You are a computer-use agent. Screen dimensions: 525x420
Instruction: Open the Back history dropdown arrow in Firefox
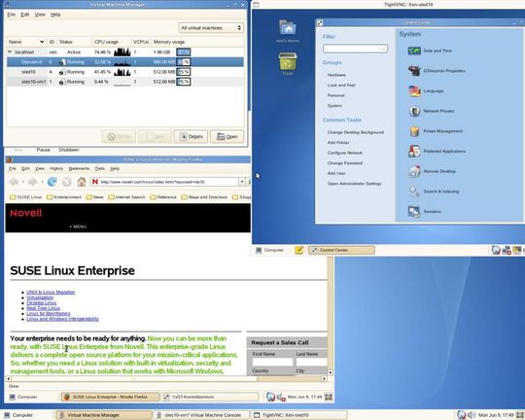pos(23,182)
